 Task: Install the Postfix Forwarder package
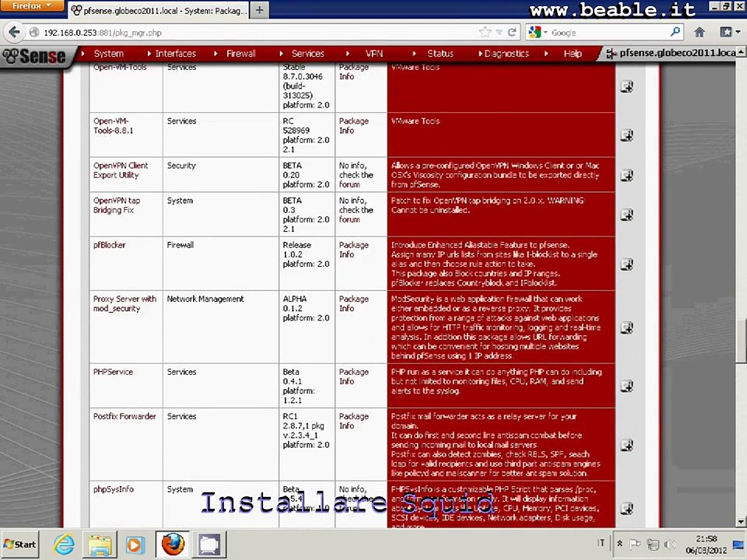tap(627, 445)
